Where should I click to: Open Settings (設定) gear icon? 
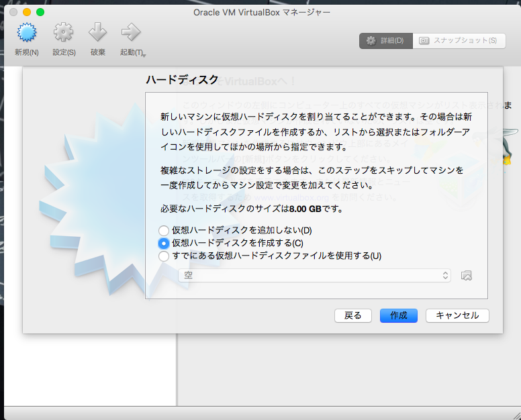tap(64, 32)
